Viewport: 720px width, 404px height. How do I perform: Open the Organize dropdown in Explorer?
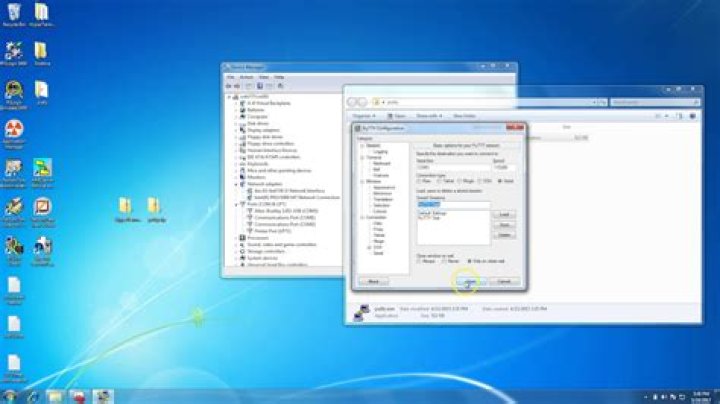pos(364,116)
